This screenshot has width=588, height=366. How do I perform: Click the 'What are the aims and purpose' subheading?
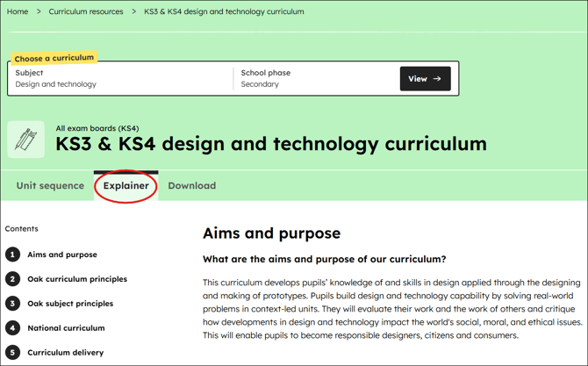pos(325,259)
